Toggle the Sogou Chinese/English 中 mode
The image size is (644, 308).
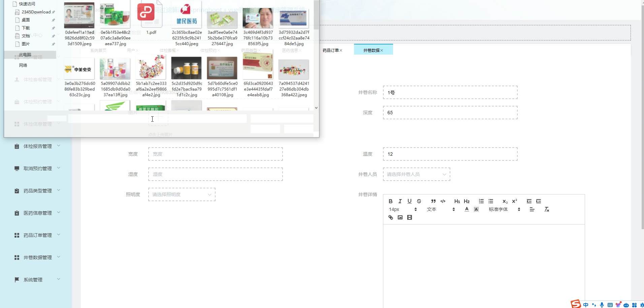(586, 305)
